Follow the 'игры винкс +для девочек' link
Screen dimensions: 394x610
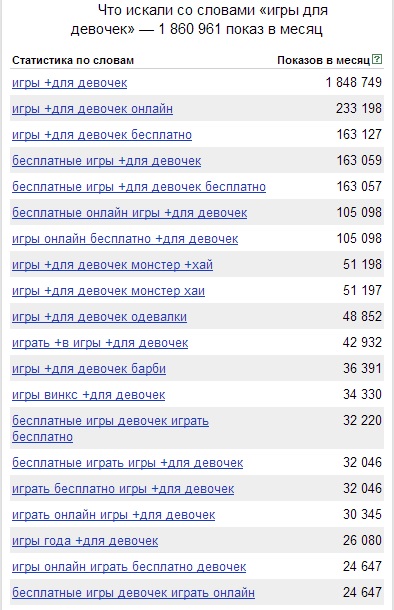[x=89, y=395]
